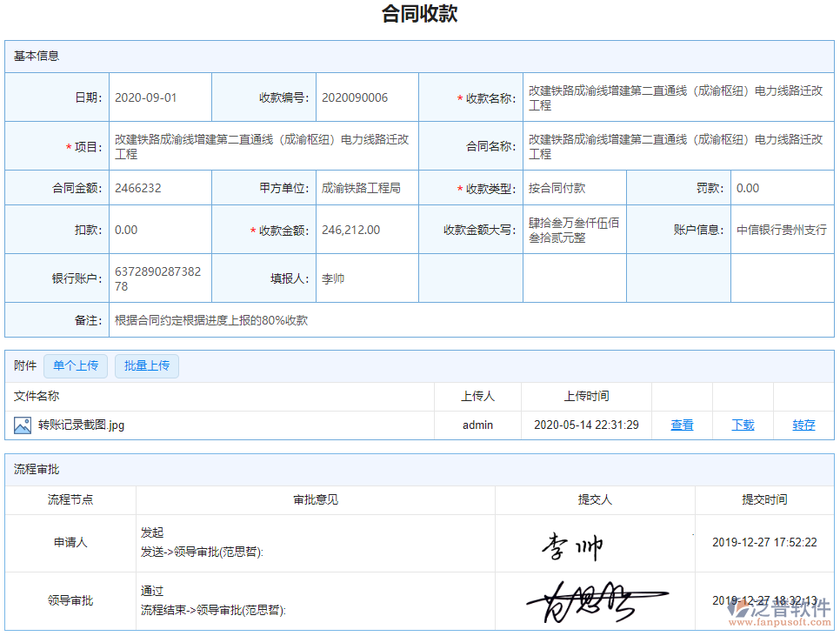Collapse the 流程审批 section header
This screenshot has height=636, width=840.
[x=33, y=472]
